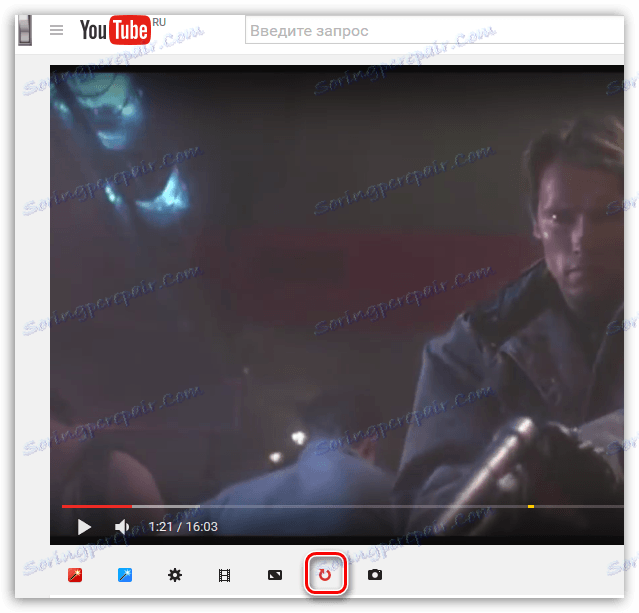Take a video screenshot with camera icon

[375, 575]
